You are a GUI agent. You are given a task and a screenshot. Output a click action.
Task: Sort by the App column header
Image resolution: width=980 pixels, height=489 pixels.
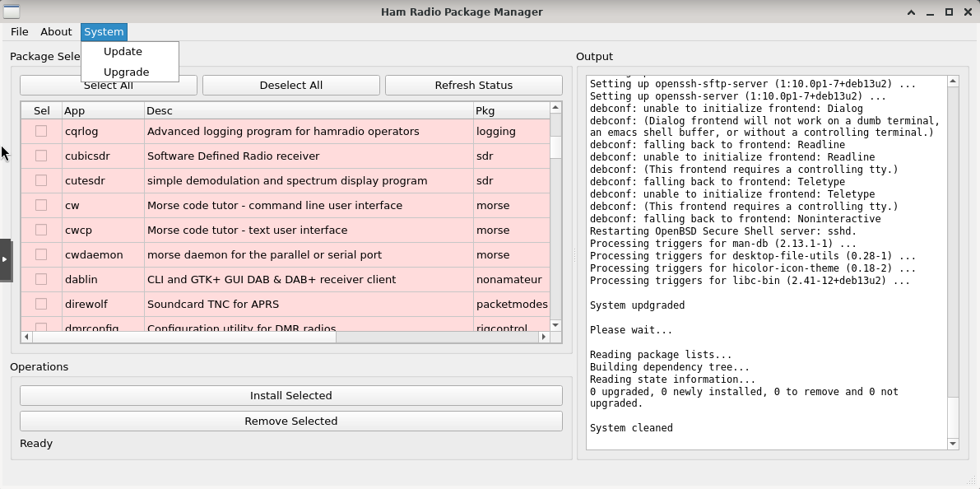click(x=103, y=110)
